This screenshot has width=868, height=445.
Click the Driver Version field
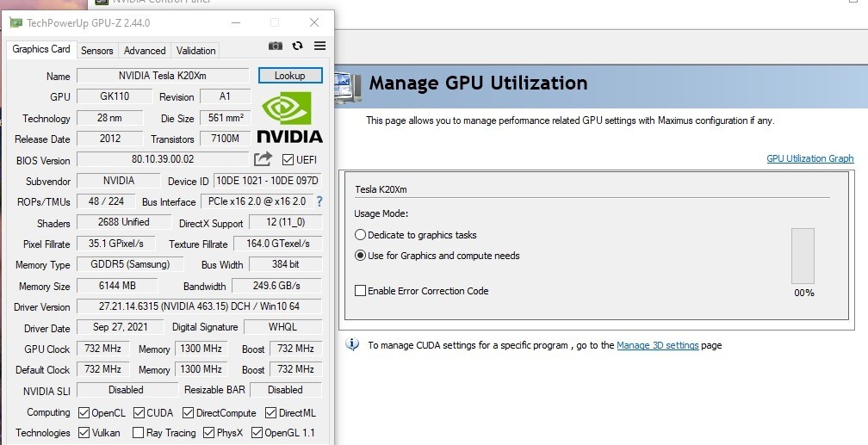199,306
